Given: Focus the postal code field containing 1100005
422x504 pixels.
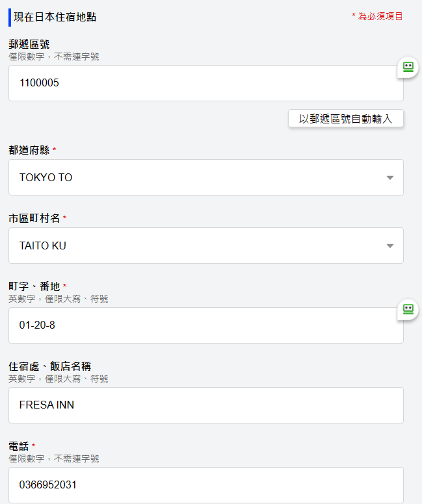Looking at the screenshot, I should 206,83.
